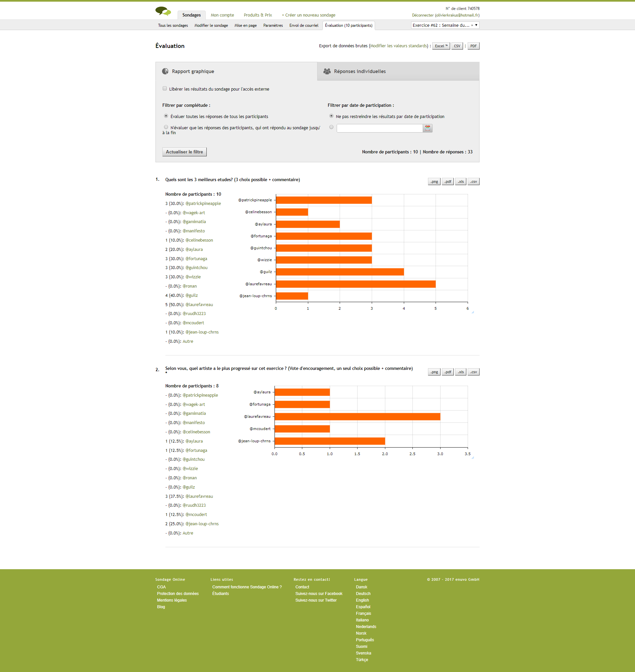Open the Sondage Online speech bubble logo
The image size is (635, 672).
point(163,11)
